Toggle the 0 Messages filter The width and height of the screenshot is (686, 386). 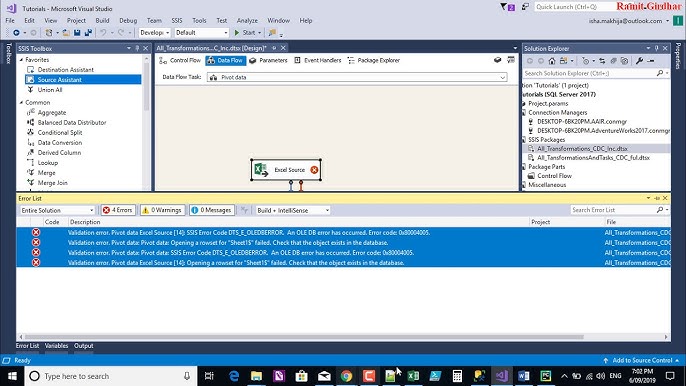(x=211, y=211)
